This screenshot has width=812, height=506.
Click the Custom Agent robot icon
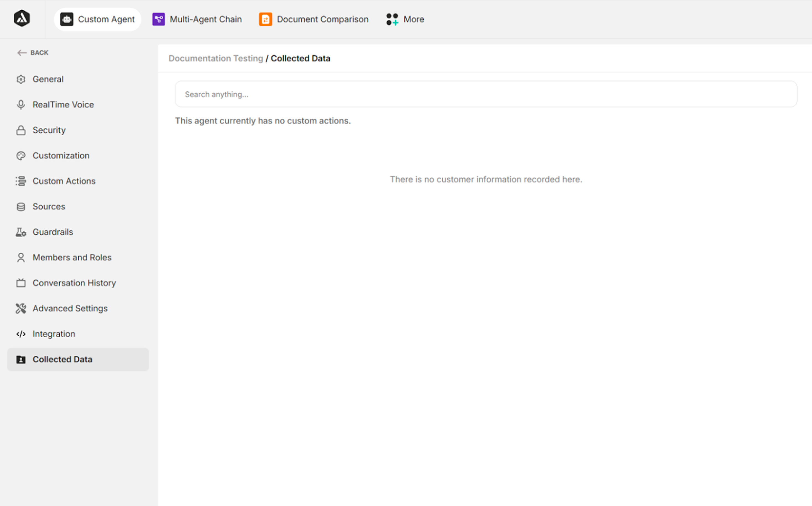click(x=67, y=19)
